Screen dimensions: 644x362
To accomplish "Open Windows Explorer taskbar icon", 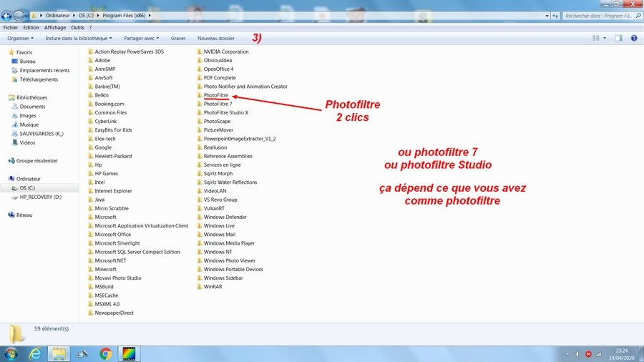I will [59, 354].
